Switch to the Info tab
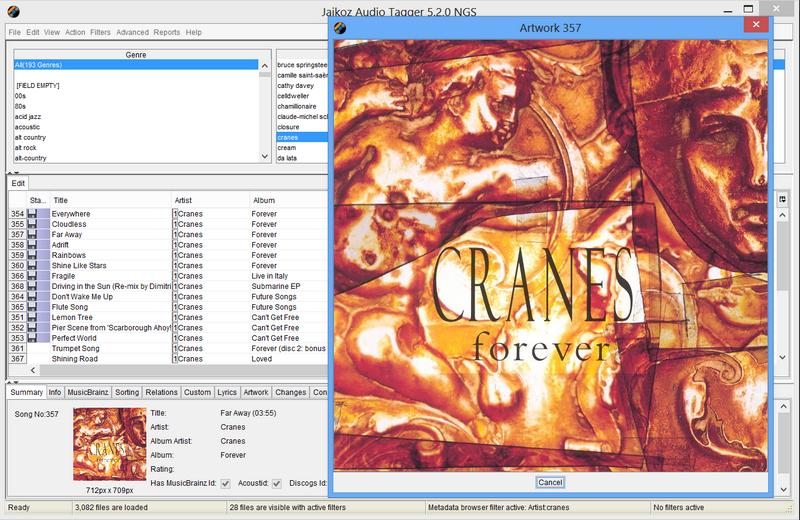This screenshot has width=800, height=520. tap(55, 392)
